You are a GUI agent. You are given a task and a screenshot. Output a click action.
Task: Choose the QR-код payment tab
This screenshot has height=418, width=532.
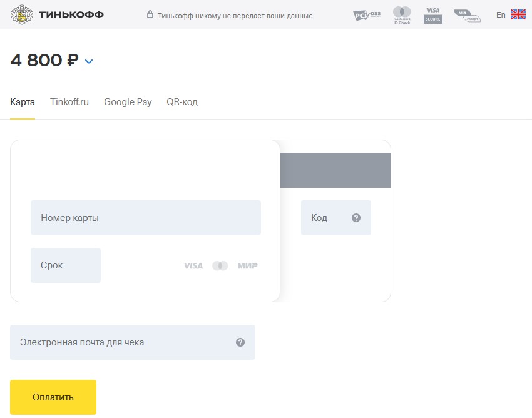click(182, 102)
